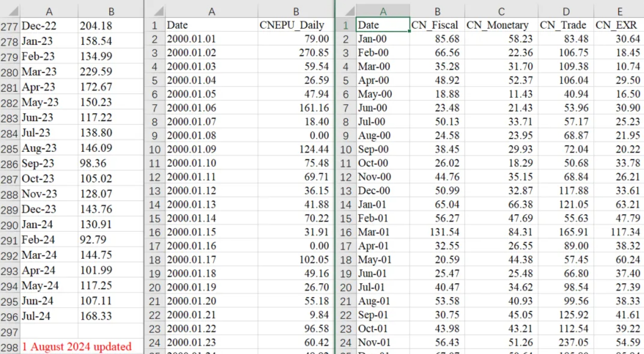Select the CN_Trade value 237.05
Image resolution: width=644 pixels, height=354 pixels.
point(566,343)
